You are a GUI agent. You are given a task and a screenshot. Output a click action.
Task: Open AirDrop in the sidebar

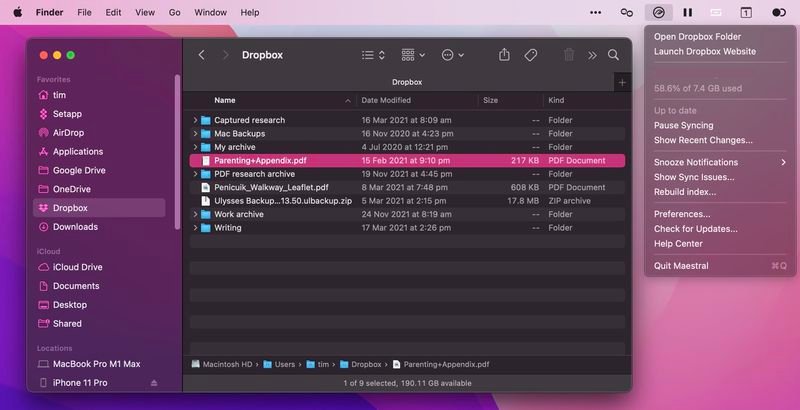[99, 133]
